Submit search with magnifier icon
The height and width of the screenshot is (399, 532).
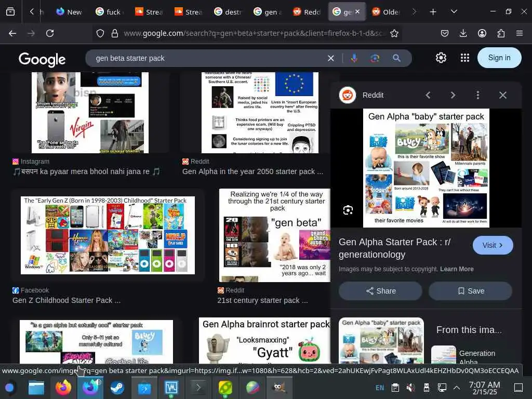click(396, 58)
